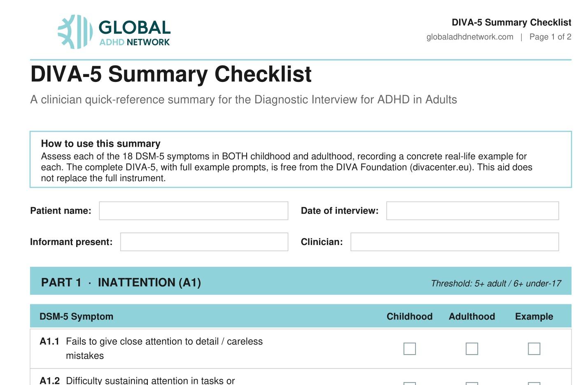Viewport: 588px width, 385px height.
Task: Tick the Example checkbox for symptom A1.1
Action: click(534, 349)
